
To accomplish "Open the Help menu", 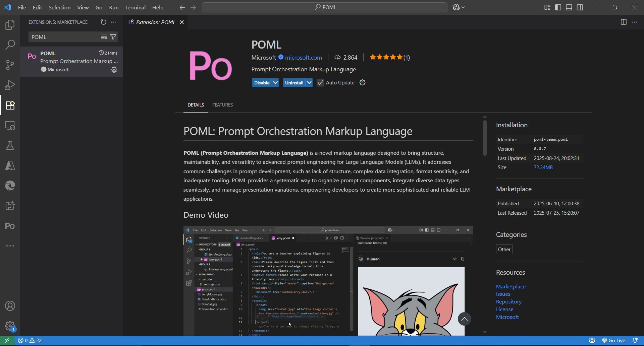I will point(158,7).
